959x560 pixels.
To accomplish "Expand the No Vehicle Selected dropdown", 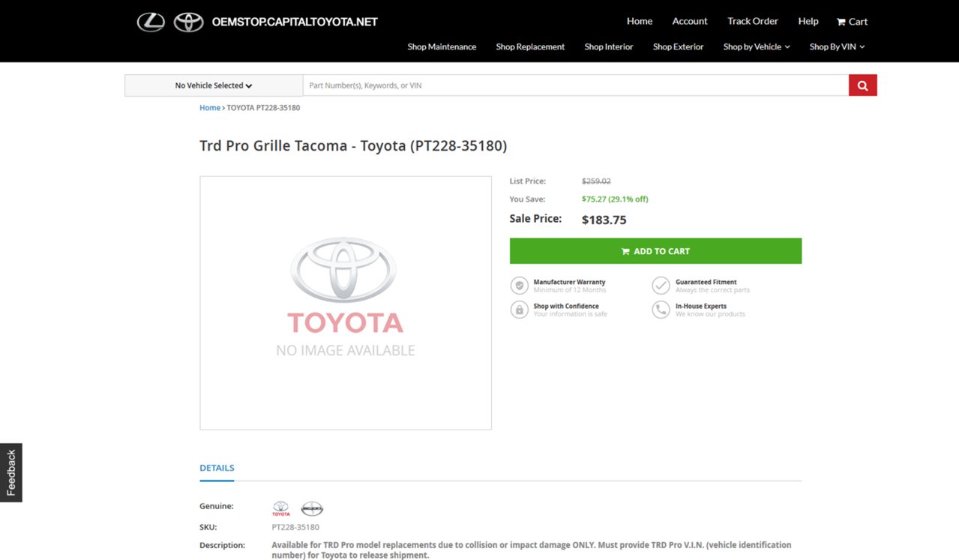I will coord(214,85).
